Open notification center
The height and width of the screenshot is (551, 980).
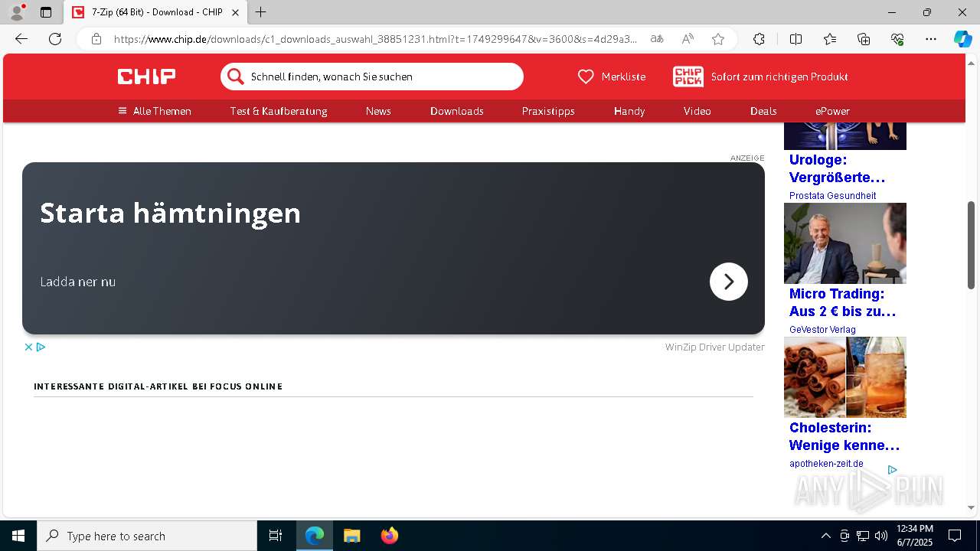[x=955, y=536]
